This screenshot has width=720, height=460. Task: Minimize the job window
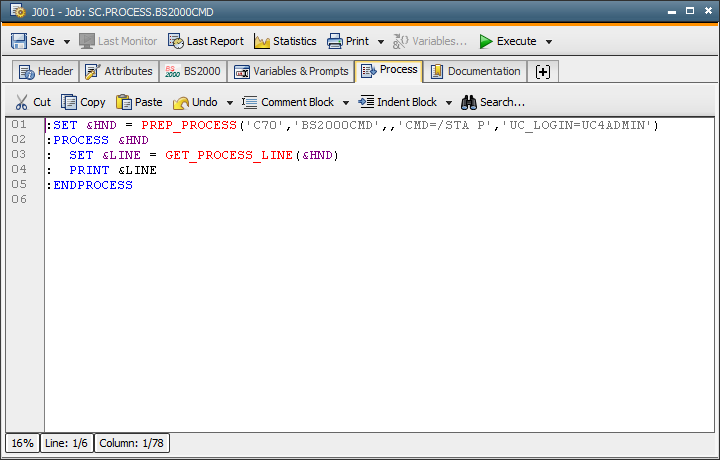[x=672, y=11]
